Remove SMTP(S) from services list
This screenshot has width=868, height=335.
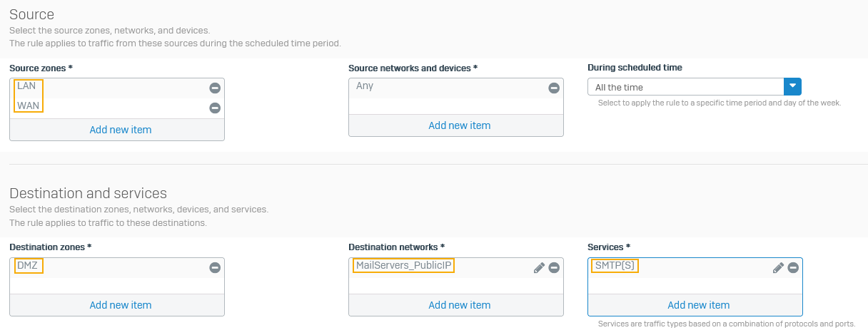[793, 267]
